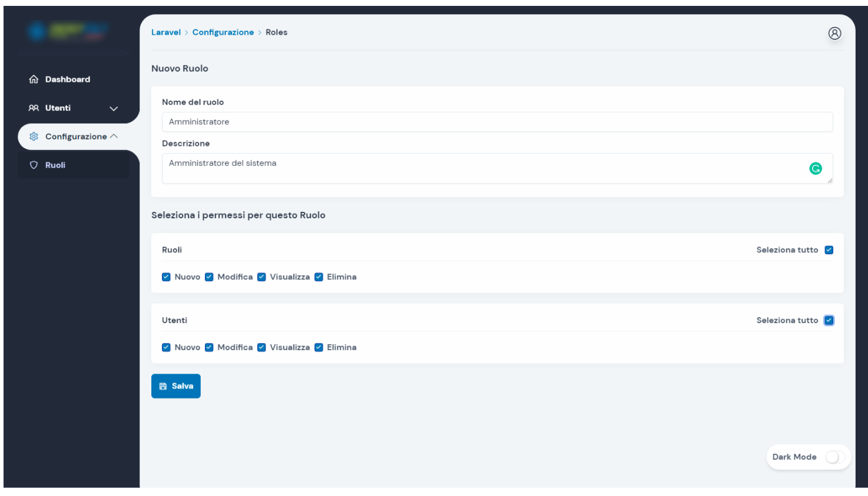Image resolution: width=868 pixels, height=496 pixels.
Task: Click the Nuovo Ruolo heading
Action: tap(180, 69)
